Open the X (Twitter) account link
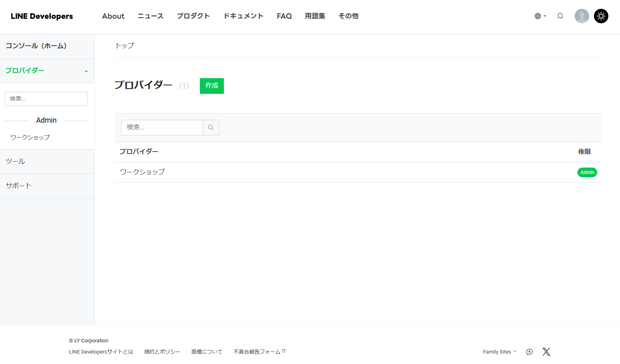620x364 pixels. [546, 352]
